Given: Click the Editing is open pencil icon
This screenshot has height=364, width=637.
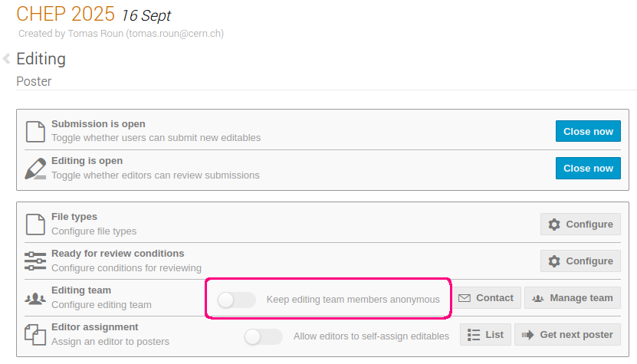Looking at the screenshot, I should point(35,169).
